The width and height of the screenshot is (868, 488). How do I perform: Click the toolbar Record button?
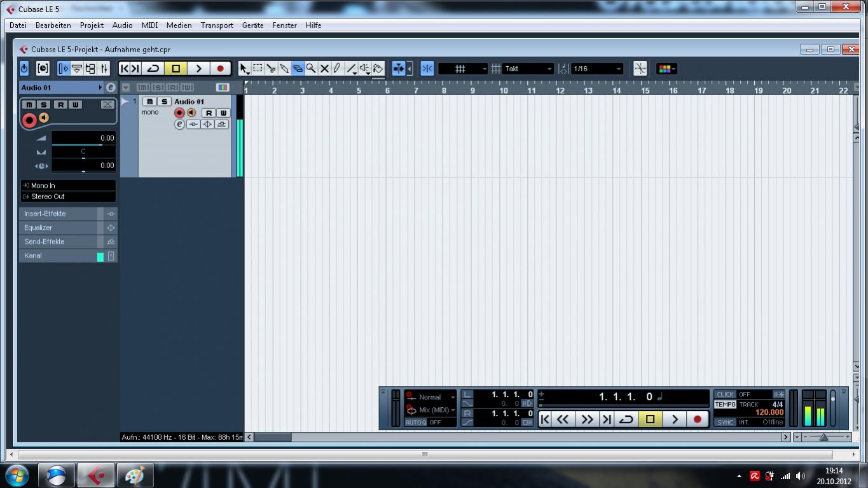pos(220,69)
